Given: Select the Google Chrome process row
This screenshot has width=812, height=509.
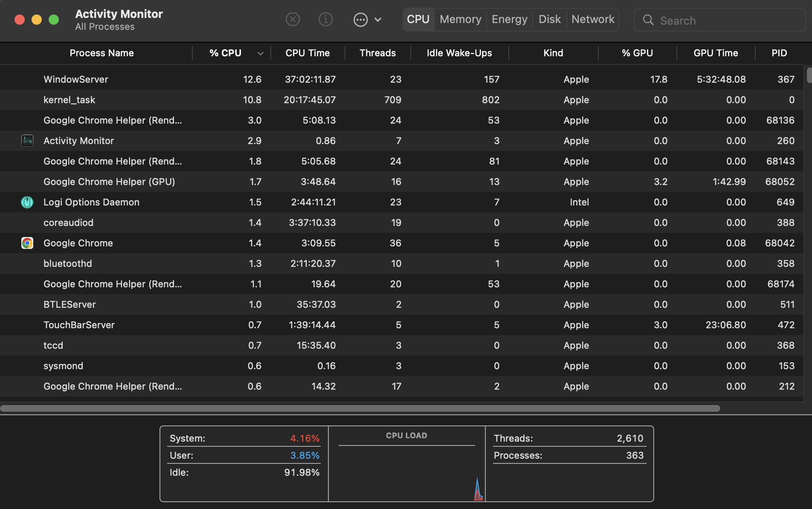Looking at the screenshot, I should (x=402, y=243).
